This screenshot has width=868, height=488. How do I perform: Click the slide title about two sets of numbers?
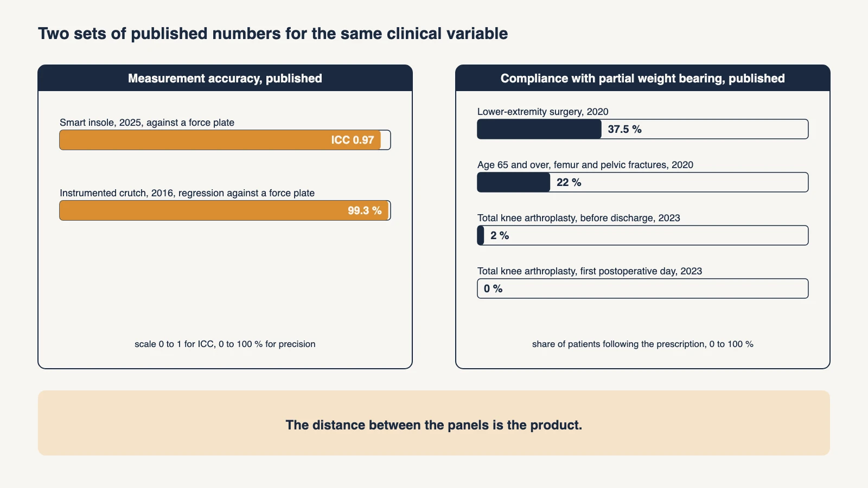(273, 34)
